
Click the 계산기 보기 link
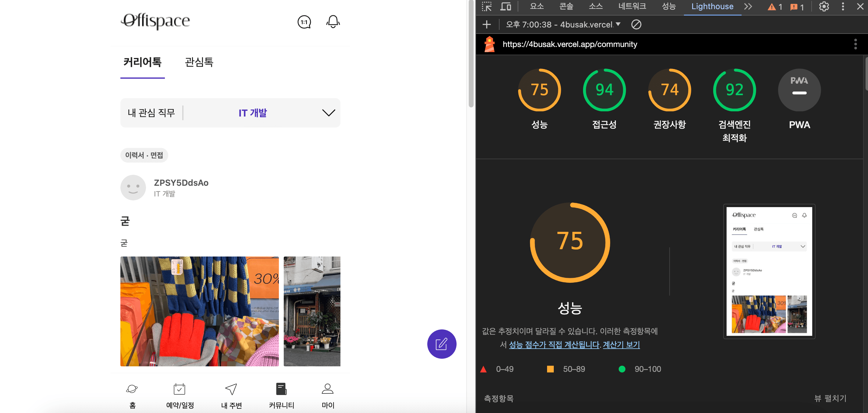621,345
